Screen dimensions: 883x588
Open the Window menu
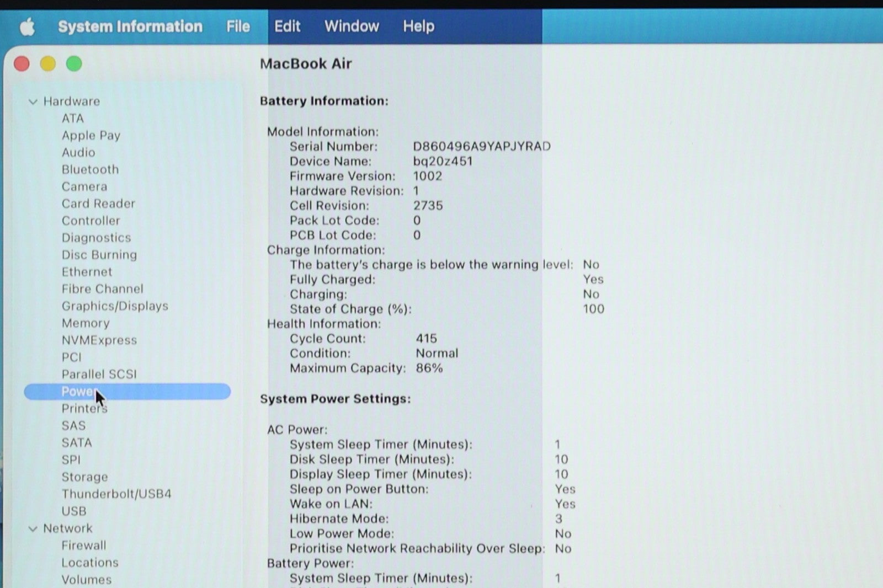tap(352, 26)
